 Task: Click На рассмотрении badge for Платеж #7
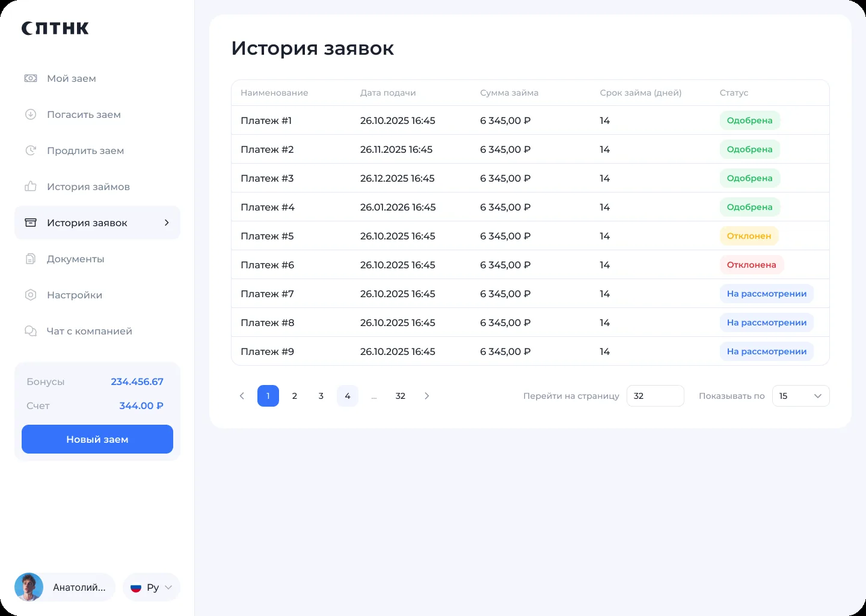click(x=767, y=294)
